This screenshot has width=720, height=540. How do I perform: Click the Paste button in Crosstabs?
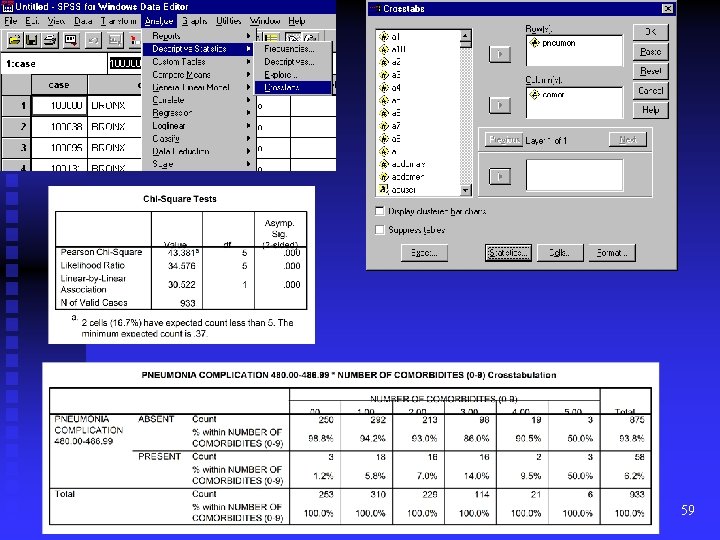click(x=650, y=51)
